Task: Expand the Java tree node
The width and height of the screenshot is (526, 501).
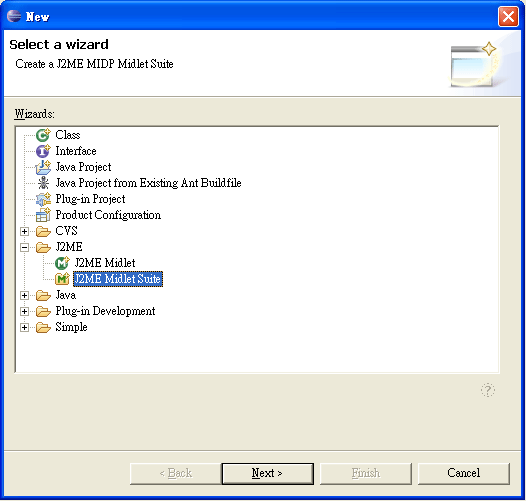Action: point(24,295)
